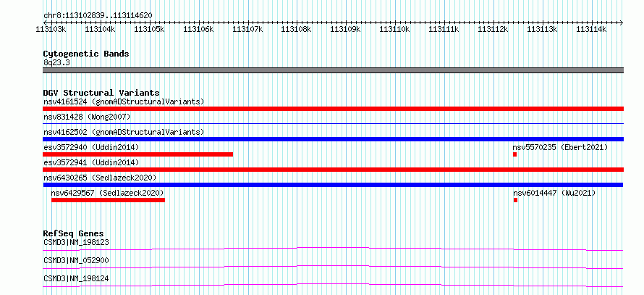Click the small red nsv5570235 marker
The width and height of the screenshot is (644, 295).
tap(514, 154)
